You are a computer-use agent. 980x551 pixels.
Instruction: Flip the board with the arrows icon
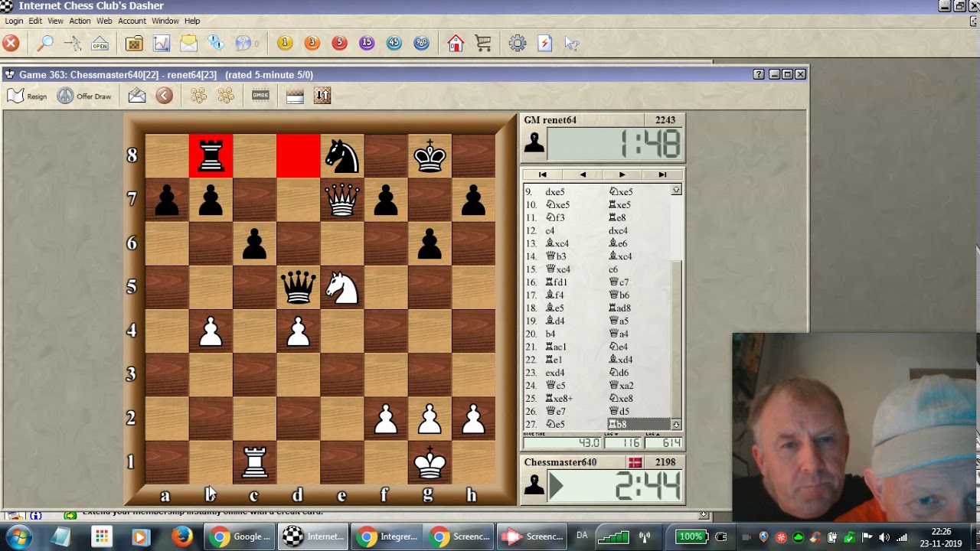322,96
